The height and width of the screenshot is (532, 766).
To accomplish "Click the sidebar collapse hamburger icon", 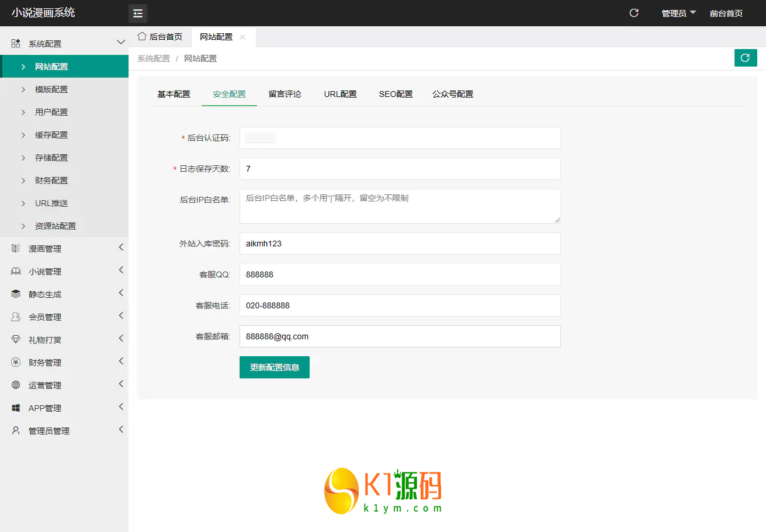I will pyautogui.click(x=138, y=13).
